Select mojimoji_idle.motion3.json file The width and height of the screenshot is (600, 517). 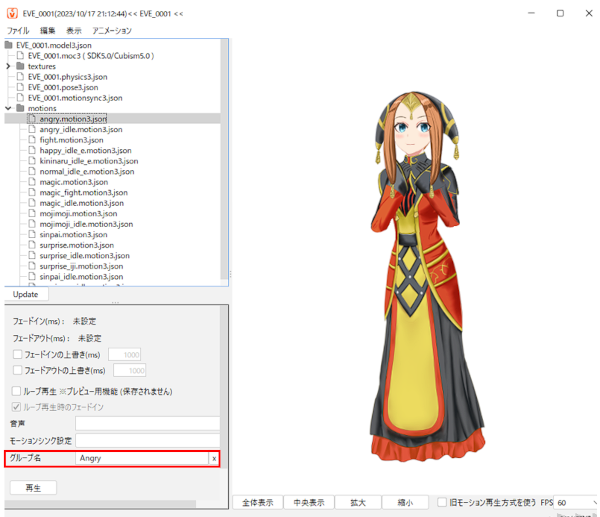tap(86, 224)
